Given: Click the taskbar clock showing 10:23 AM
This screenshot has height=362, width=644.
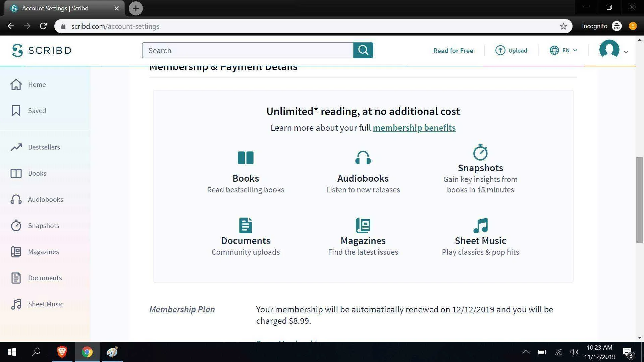Looking at the screenshot, I should (599, 352).
